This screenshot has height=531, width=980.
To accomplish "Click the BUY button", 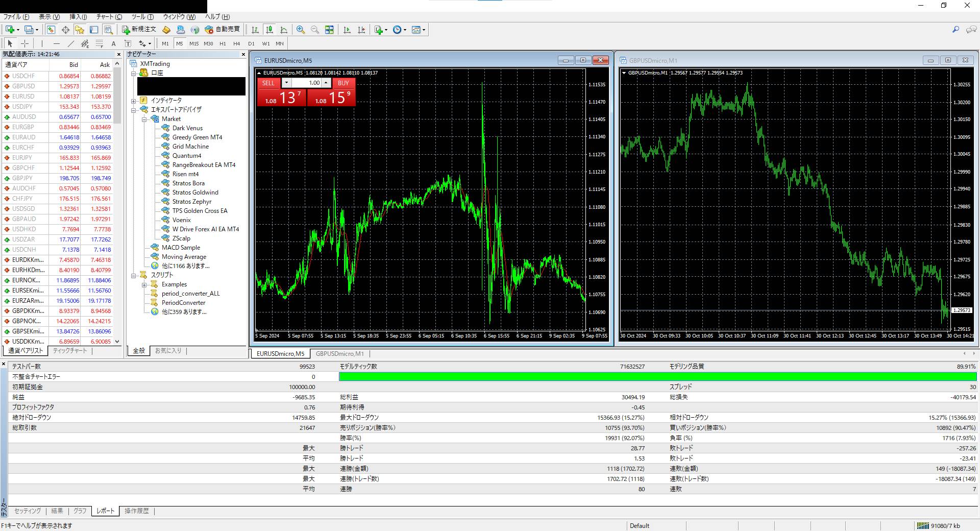I will 343,83.
